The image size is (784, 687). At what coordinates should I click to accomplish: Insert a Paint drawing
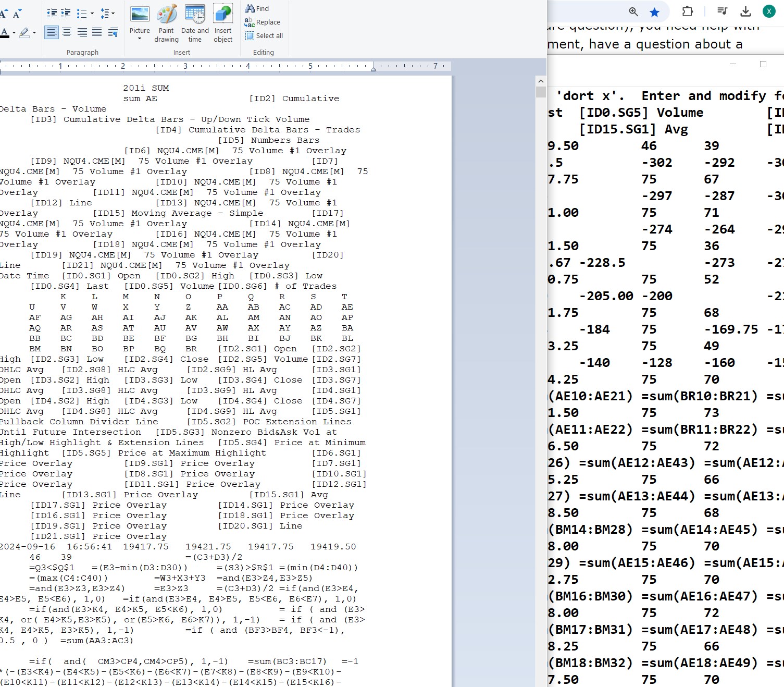coord(167,23)
